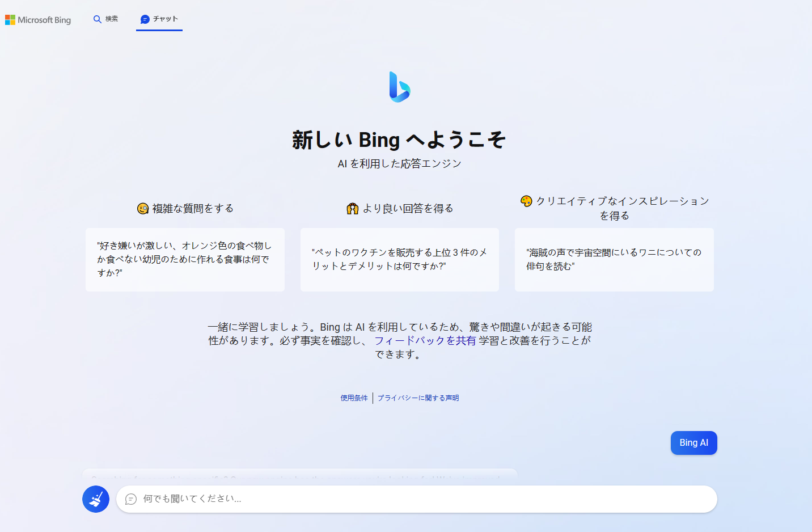The height and width of the screenshot is (532, 812).
Task: Click the large blue Bing logo
Action: (x=400, y=87)
